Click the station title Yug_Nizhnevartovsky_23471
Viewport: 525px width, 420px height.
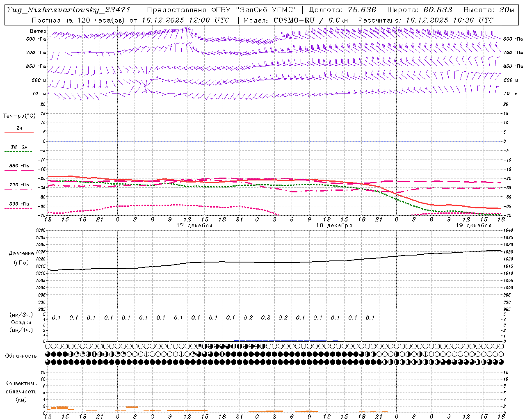[68, 10]
